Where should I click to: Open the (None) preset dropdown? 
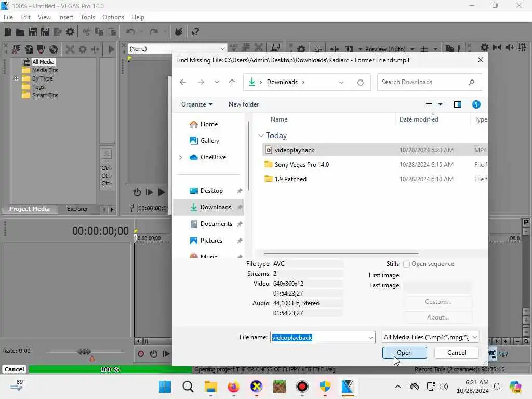(x=222, y=49)
